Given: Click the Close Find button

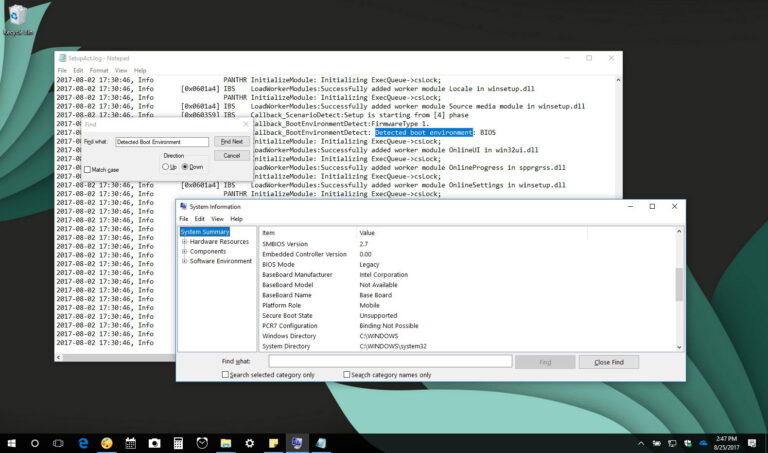Looking at the screenshot, I should click(x=609, y=362).
